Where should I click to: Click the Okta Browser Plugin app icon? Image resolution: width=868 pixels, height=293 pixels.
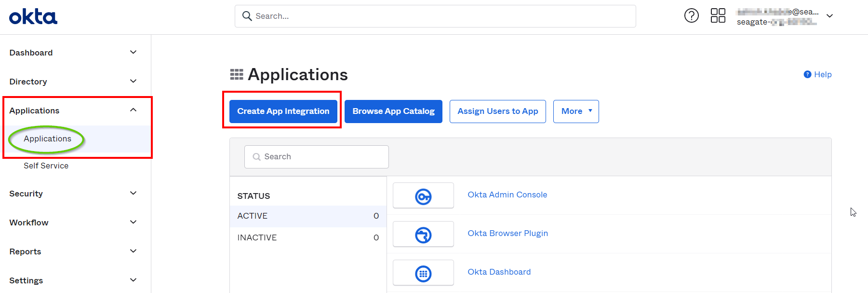(x=423, y=234)
